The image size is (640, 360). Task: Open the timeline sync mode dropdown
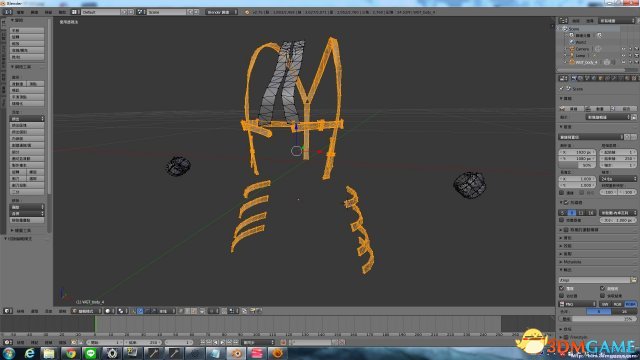[258, 342]
